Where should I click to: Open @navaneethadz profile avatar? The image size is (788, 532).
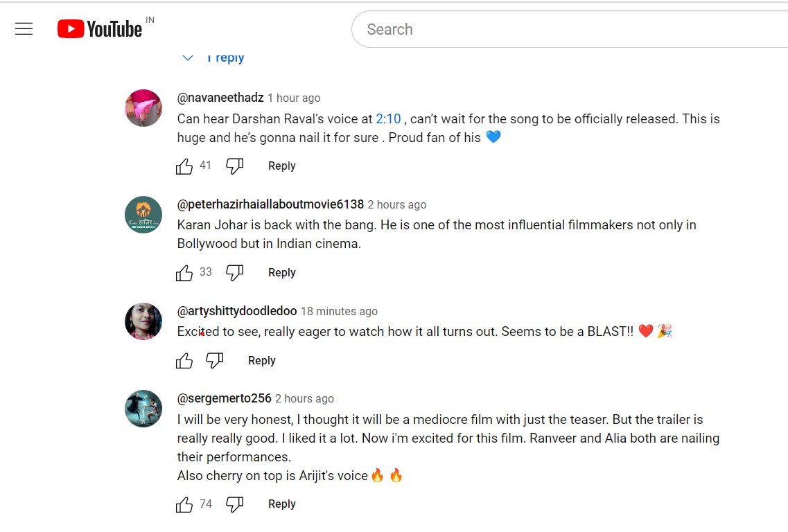[x=143, y=108]
